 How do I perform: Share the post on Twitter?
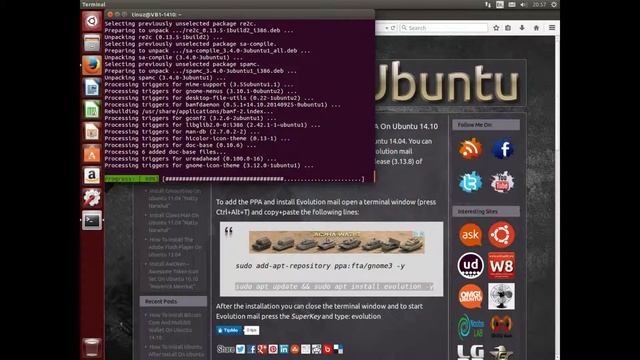click(x=240, y=349)
